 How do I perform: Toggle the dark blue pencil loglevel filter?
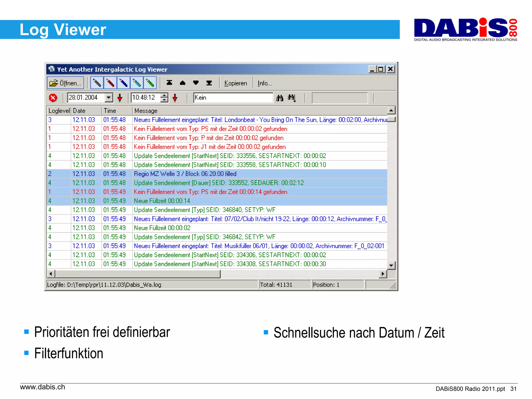123,83
